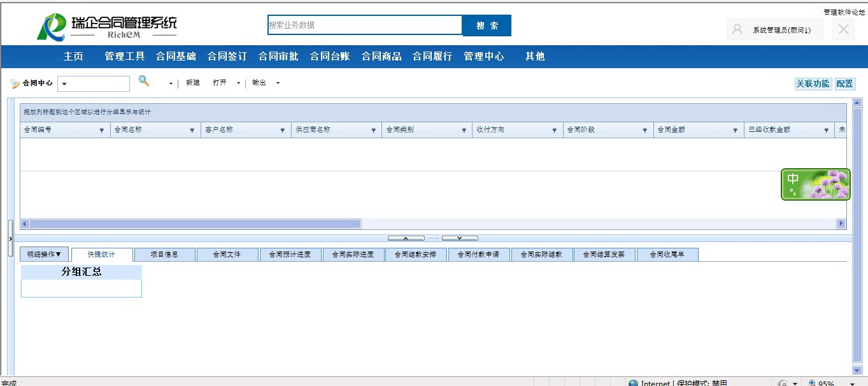The width and height of the screenshot is (868, 386).
Task: Collapse the lower pane with the down-arrow splitter button
Action: [460, 238]
